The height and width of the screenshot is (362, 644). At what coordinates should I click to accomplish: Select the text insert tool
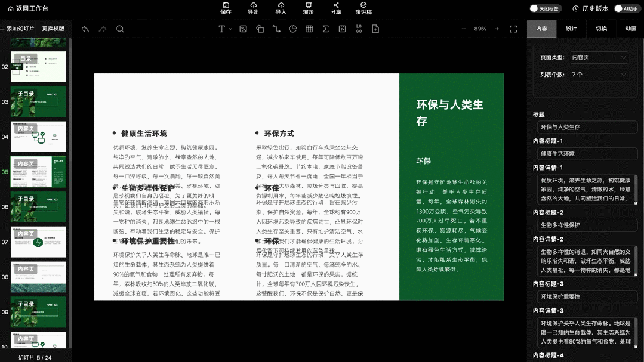222,29
